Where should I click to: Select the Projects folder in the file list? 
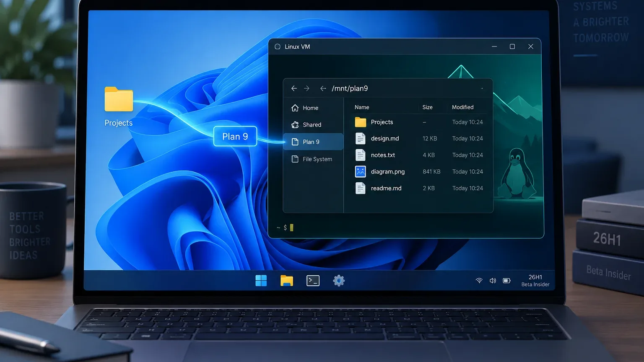[x=419, y=122]
